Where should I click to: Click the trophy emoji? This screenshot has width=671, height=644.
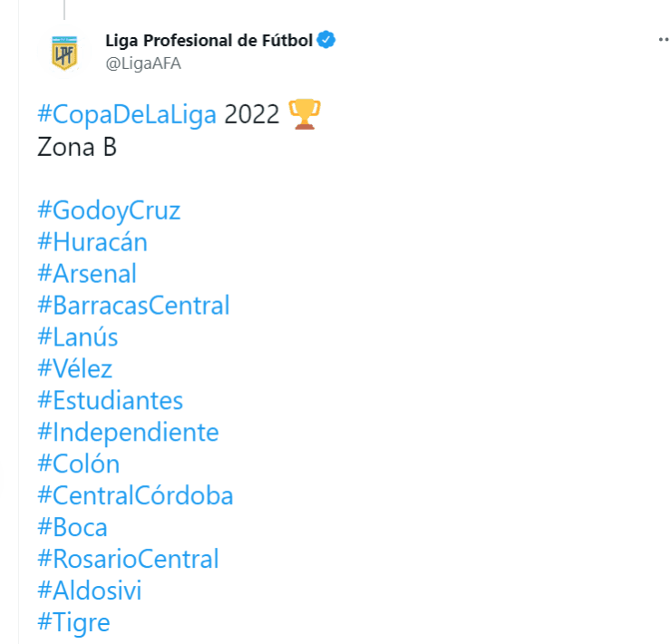pos(305,115)
